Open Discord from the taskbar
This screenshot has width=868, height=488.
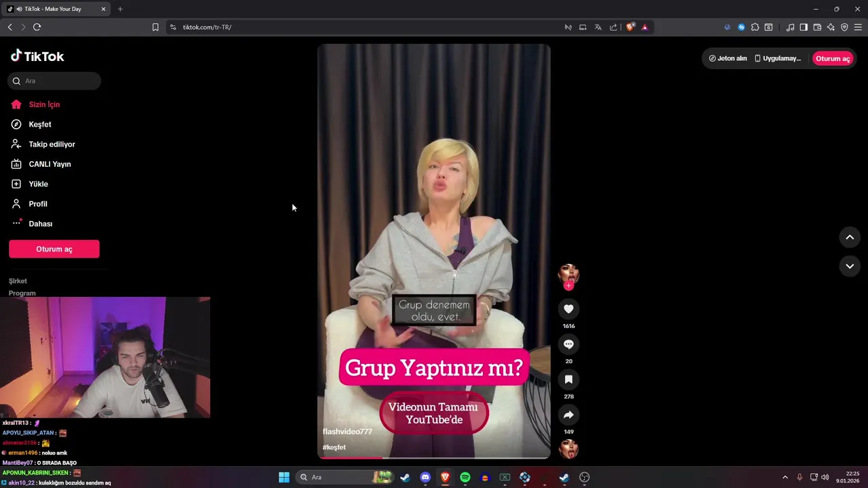(425, 477)
